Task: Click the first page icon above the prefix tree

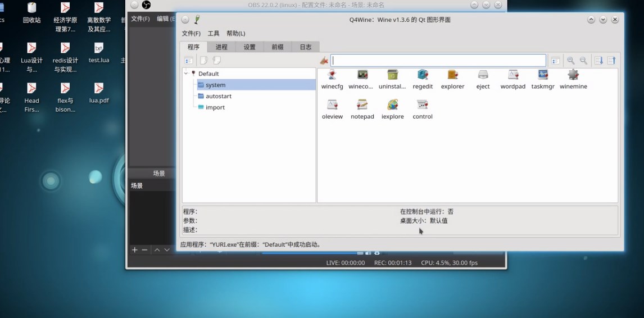Action: tap(204, 61)
